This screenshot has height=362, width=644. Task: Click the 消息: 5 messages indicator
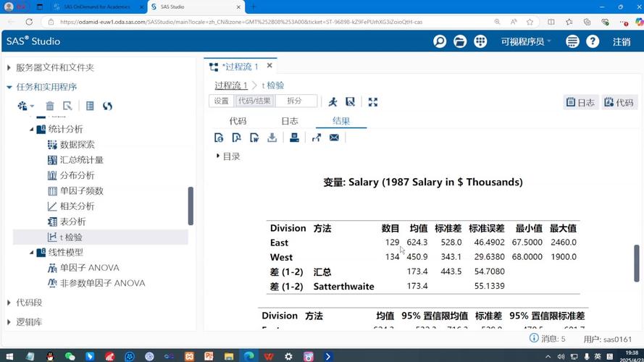pos(548,339)
